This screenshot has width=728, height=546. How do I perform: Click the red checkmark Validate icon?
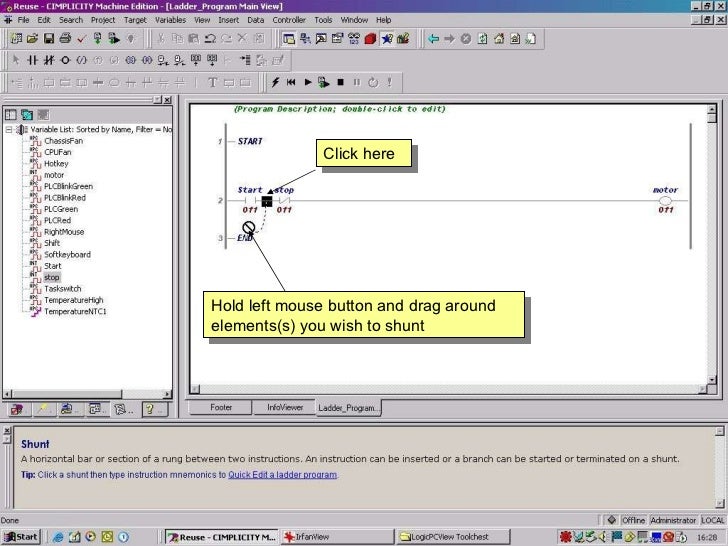(x=81, y=39)
